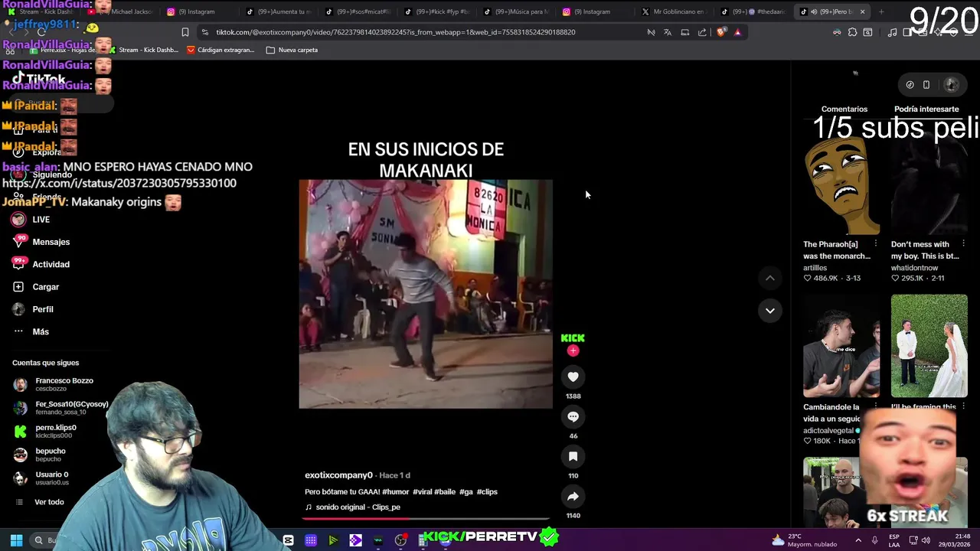
Task: Like the video with the heart icon
Action: point(573,377)
